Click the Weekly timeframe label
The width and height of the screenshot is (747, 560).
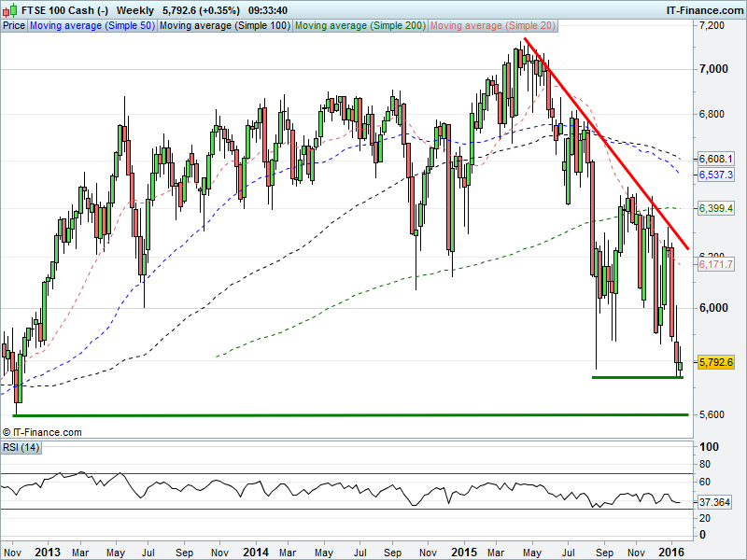coord(134,10)
